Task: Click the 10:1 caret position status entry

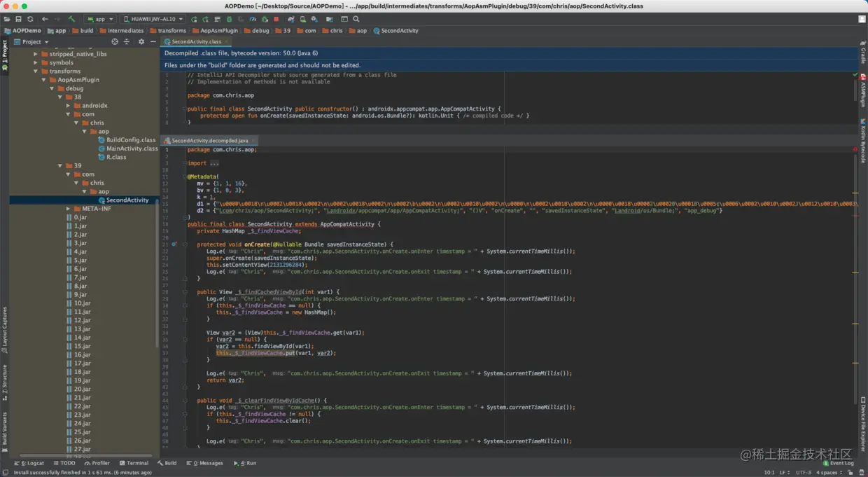Action: 769,472
